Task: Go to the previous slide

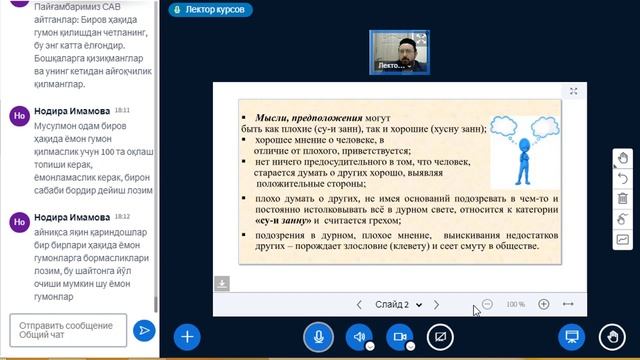Action: pos(359,304)
